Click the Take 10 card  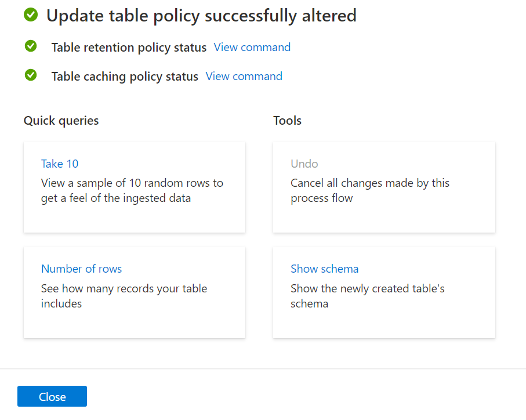click(x=134, y=187)
